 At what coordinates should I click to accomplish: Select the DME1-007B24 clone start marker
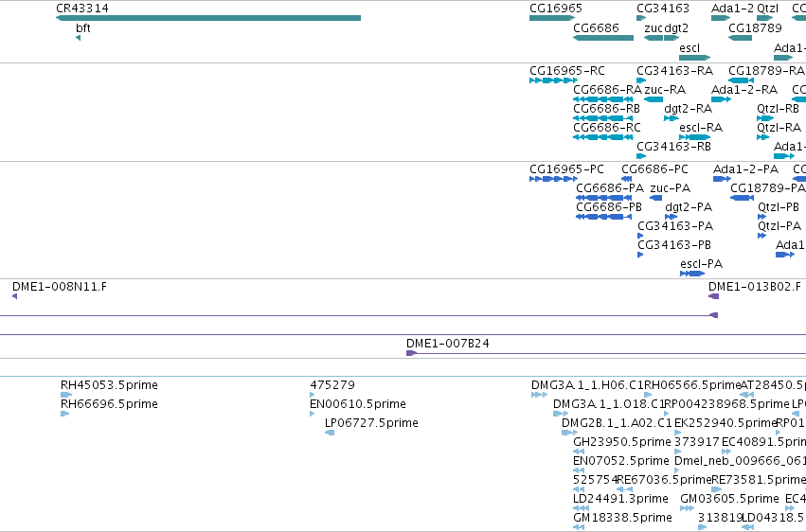click(411, 353)
